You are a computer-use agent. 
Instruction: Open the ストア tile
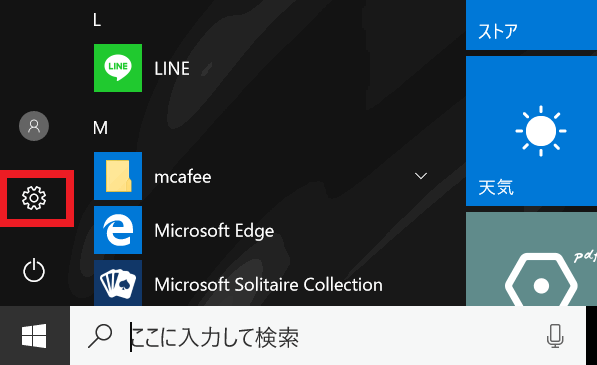(x=532, y=25)
